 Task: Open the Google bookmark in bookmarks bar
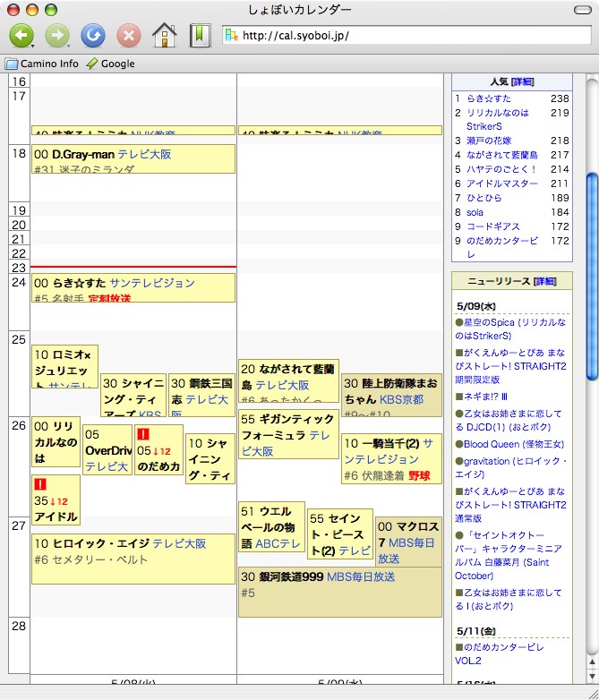click(110, 64)
